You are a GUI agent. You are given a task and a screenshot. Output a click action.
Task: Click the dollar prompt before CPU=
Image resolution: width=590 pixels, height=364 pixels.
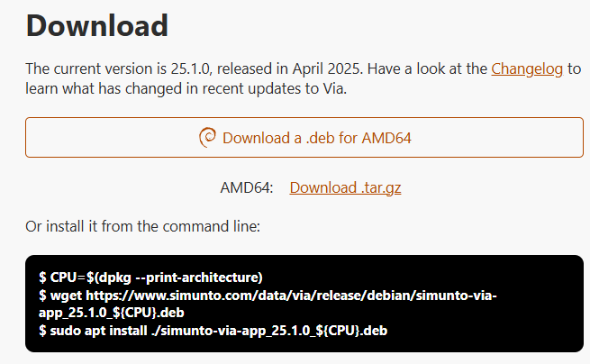(42, 278)
